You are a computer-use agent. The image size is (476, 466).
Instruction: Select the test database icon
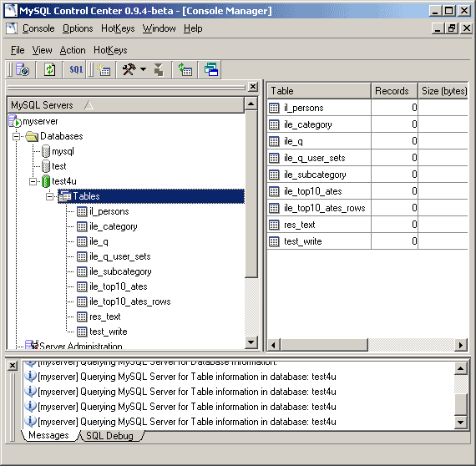click(46, 166)
